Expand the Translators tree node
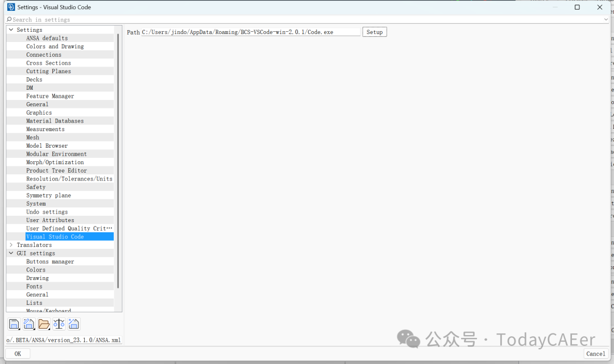This screenshot has width=614, height=364. click(11, 245)
